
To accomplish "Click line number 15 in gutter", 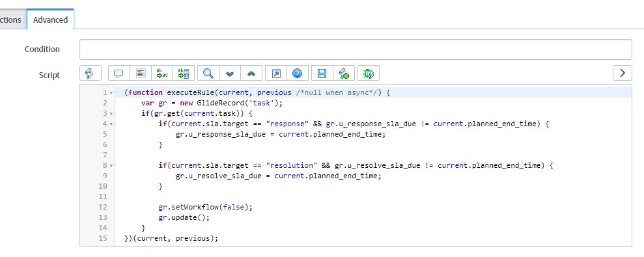I will (x=103, y=238).
